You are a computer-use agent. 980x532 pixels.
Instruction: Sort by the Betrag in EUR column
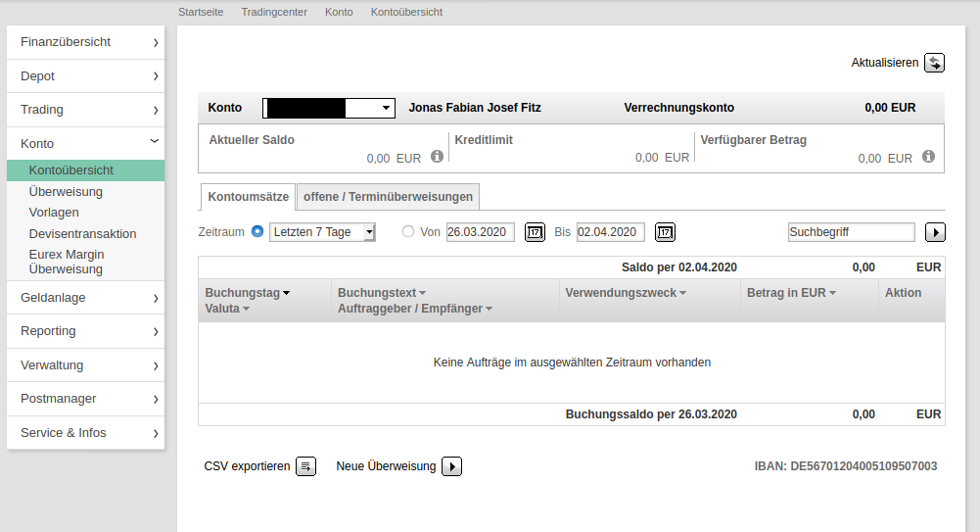(x=791, y=293)
